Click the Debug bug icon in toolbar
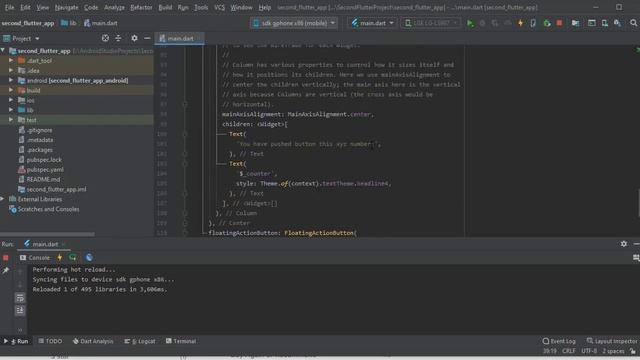 click(482, 23)
